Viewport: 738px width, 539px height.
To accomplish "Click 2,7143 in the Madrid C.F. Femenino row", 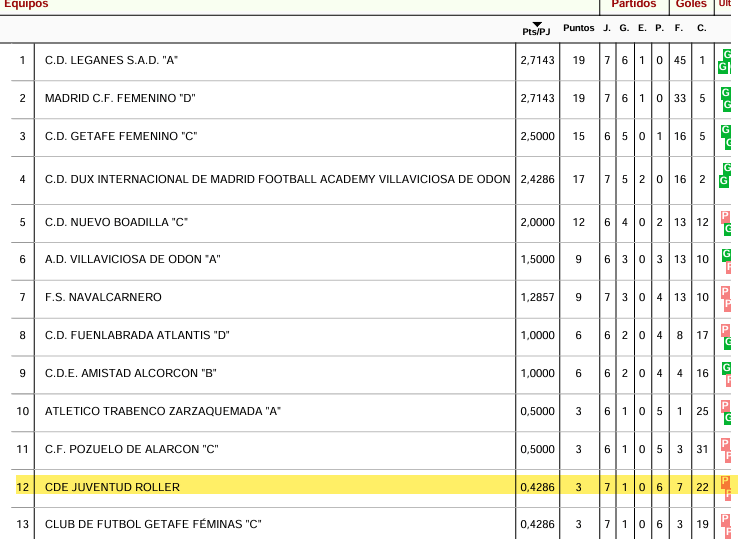I will (537, 98).
